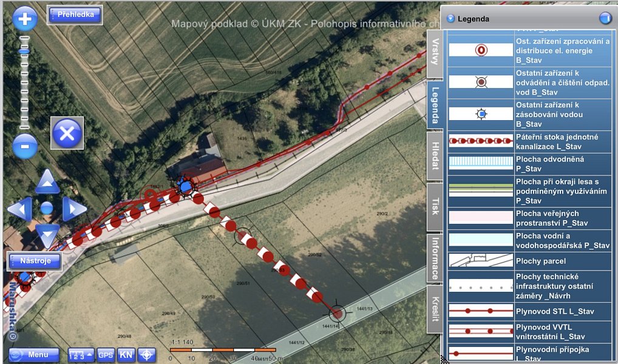Toggle the KN cadastre button
The width and height of the screenshot is (618, 364).
tap(126, 355)
